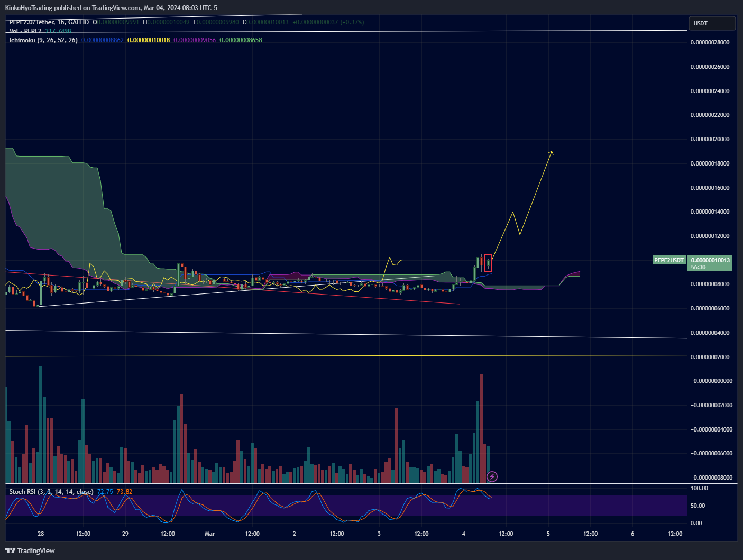Click the 100.00 Stoch RSI axis label
Image resolution: width=743 pixels, height=560 pixels.
[700, 488]
